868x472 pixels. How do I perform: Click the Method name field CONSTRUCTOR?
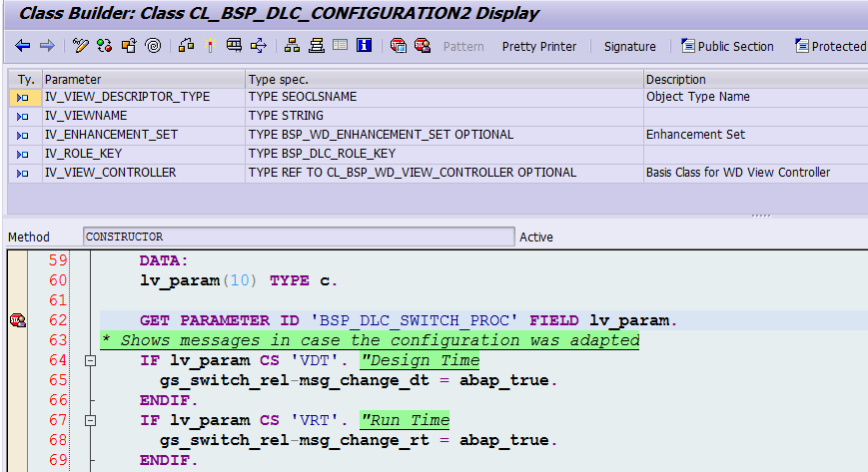coord(299,236)
